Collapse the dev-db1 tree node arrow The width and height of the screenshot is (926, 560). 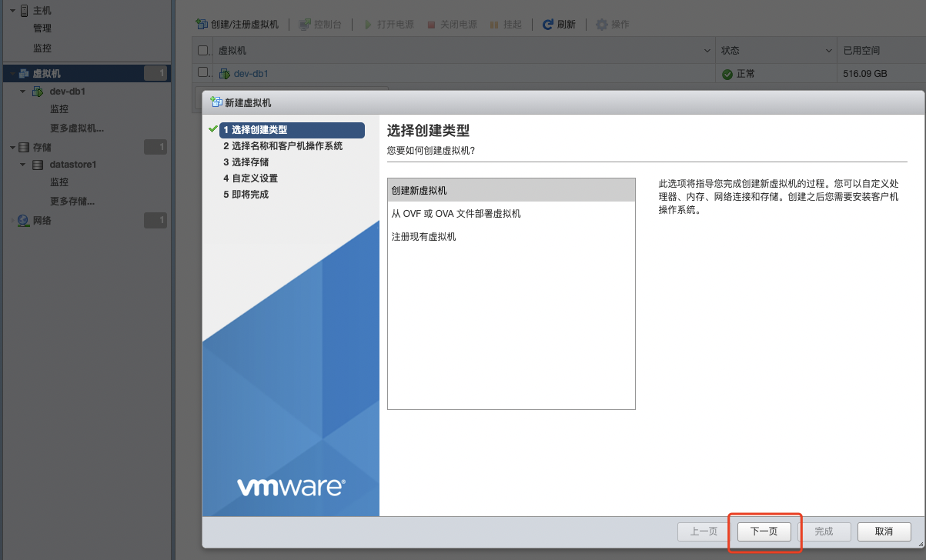22,91
